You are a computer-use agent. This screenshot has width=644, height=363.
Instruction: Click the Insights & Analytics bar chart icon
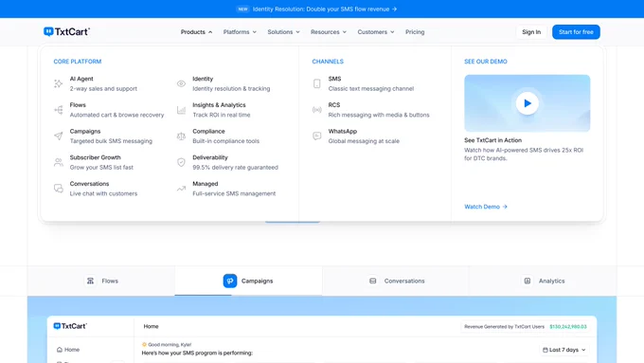[181, 110]
